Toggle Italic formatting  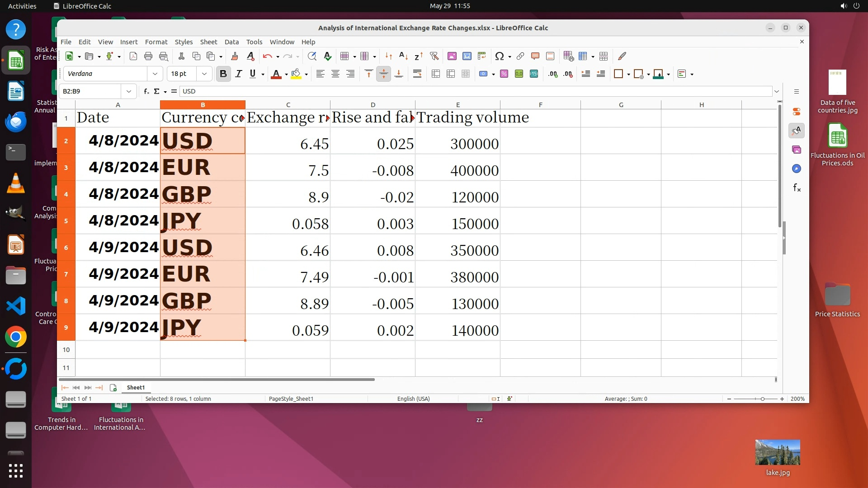click(238, 74)
